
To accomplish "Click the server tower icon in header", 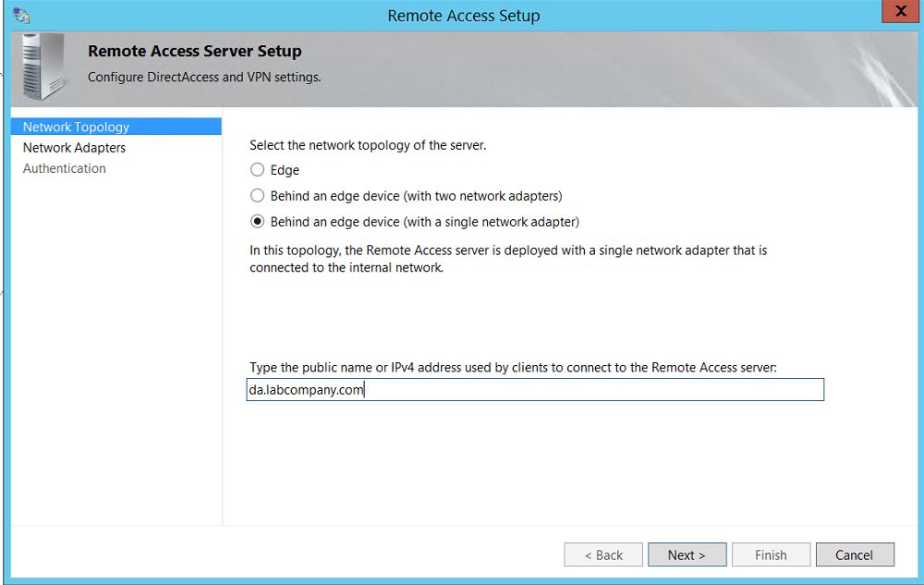I will 43,67.
